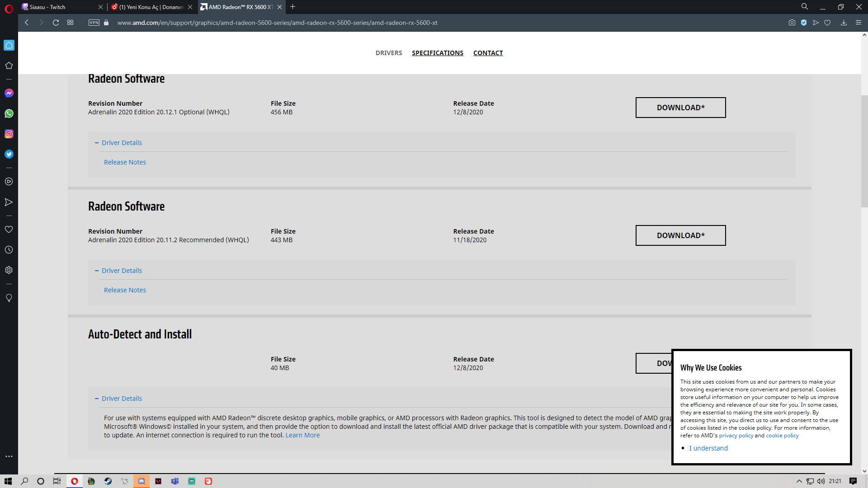Viewport: 868px width, 488px height.
Task: Open sidebar Settings gear
Action: coord(9,270)
